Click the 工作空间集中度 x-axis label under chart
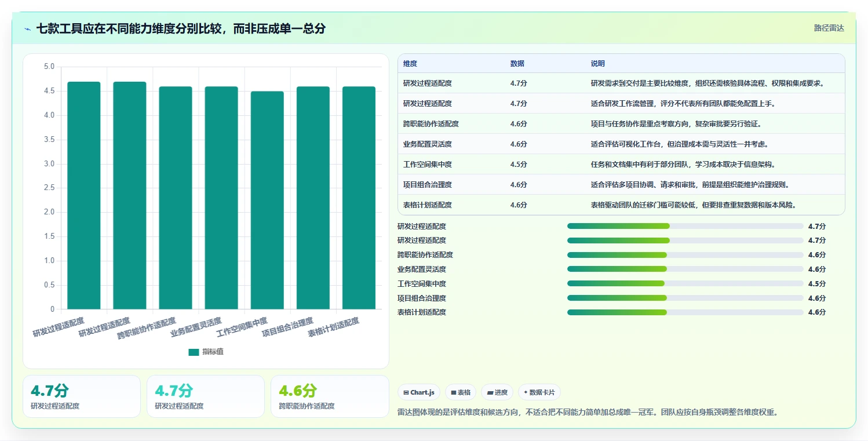 click(242, 328)
